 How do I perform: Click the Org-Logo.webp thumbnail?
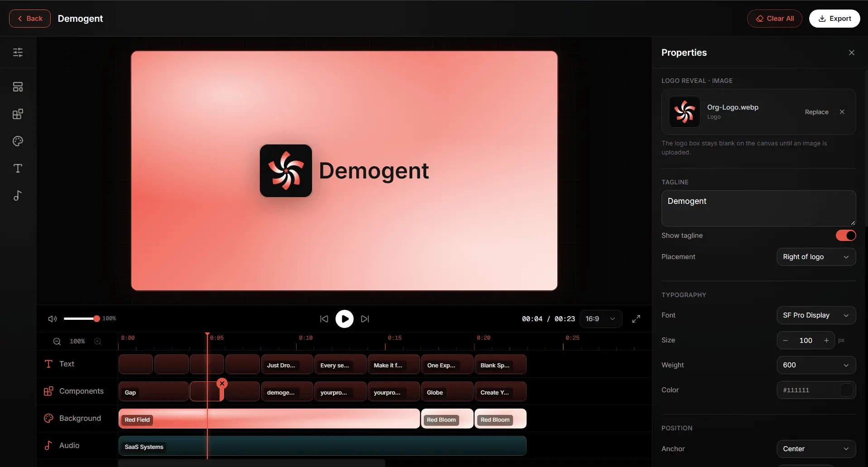(x=685, y=112)
